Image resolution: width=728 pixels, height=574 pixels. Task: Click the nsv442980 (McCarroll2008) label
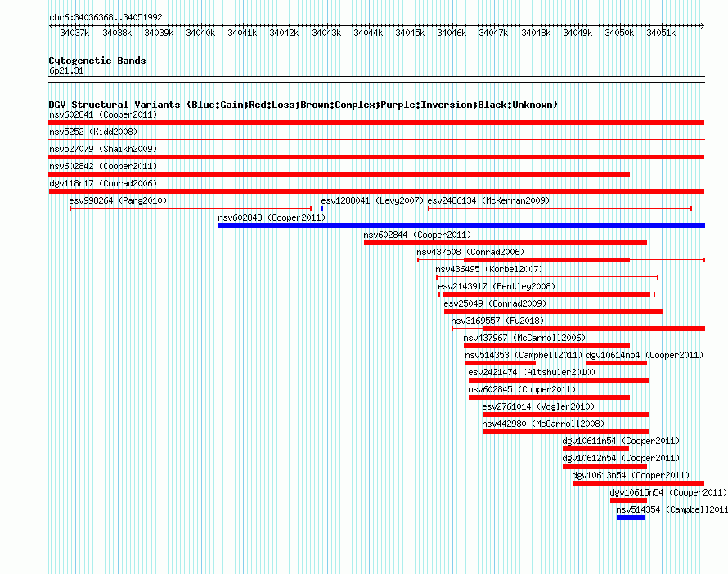(x=543, y=424)
